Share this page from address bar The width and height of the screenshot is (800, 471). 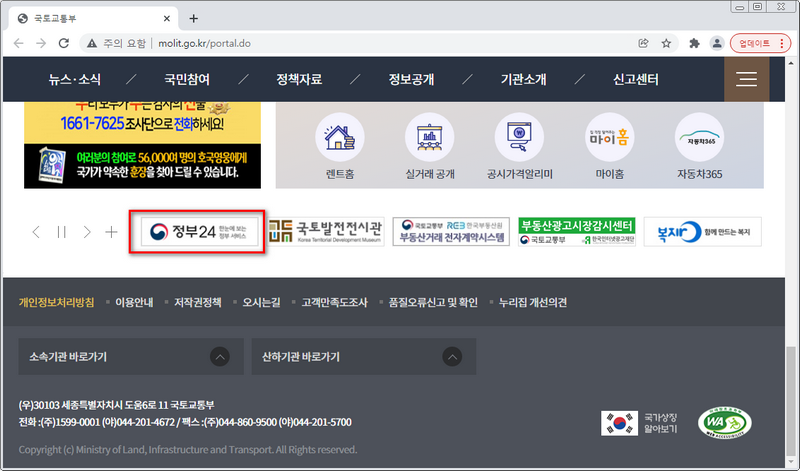click(643, 43)
